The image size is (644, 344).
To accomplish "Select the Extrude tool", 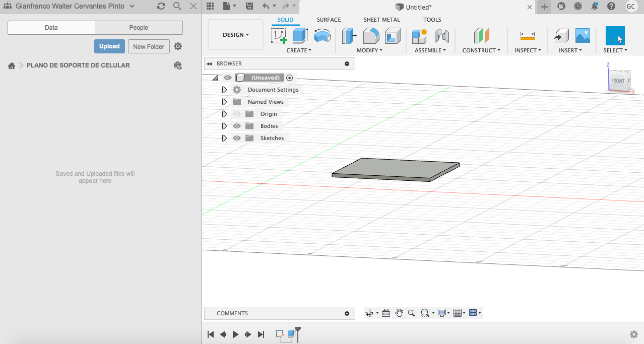I will [x=301, y=36].
